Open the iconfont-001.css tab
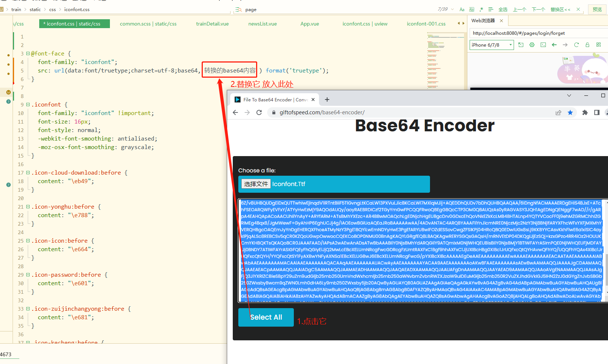This screenshot has width=608, height=364. (426, 24)
